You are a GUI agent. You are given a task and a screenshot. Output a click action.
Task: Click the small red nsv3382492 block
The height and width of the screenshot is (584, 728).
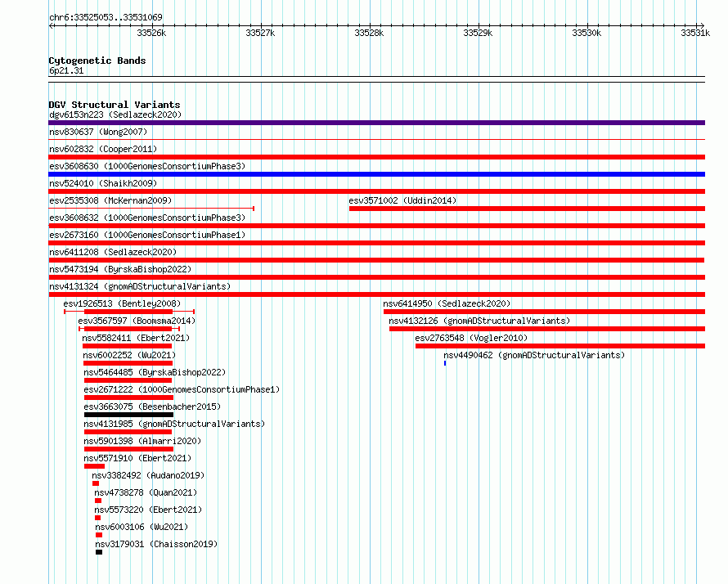pyautogui.click(x=96, y=483)
